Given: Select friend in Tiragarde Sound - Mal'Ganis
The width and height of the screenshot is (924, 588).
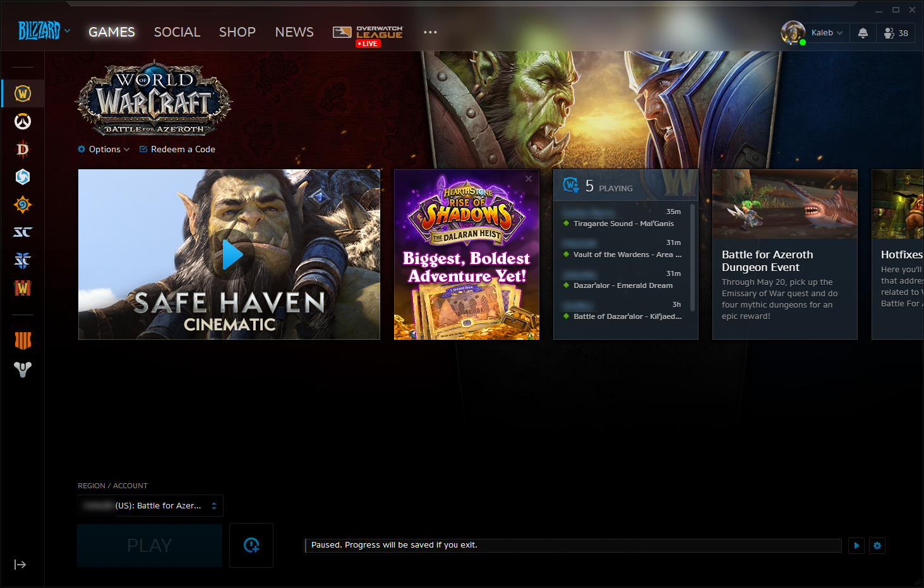Looking at the screenshot, I should pyautogui.click(x=623, y=217).
